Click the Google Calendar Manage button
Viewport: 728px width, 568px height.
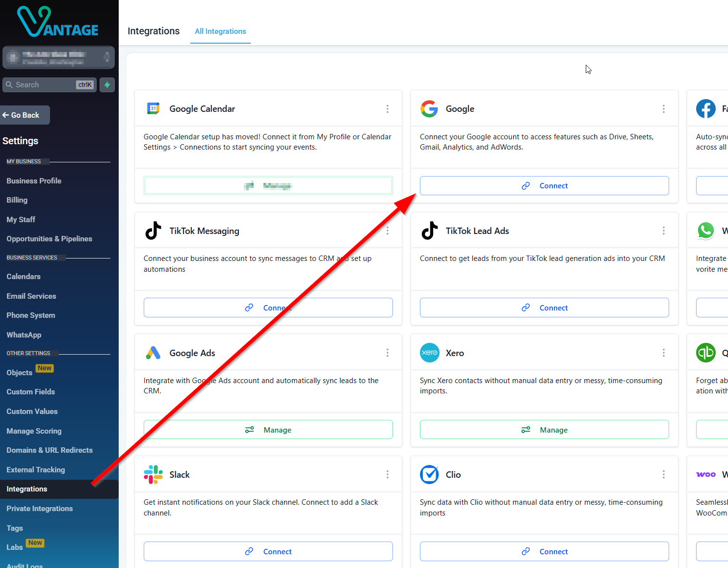point(268,186)
